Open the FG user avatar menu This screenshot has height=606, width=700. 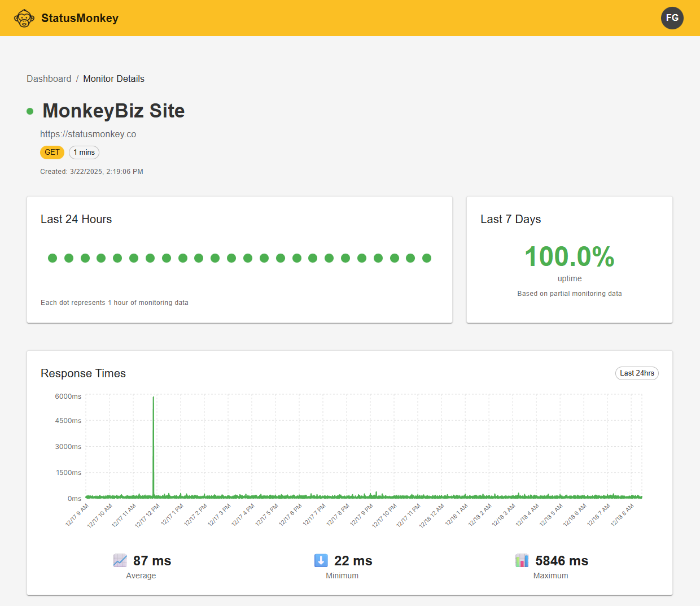(672, 18)
